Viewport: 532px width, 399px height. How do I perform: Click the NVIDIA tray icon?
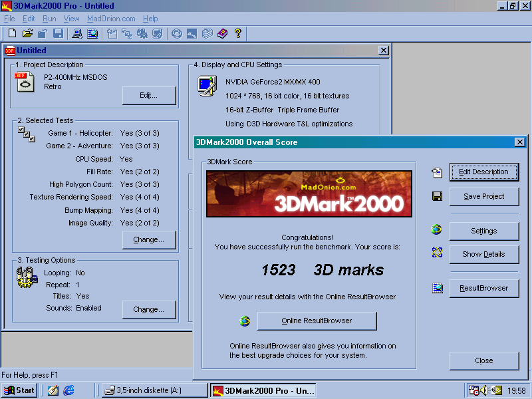(496, 390)
